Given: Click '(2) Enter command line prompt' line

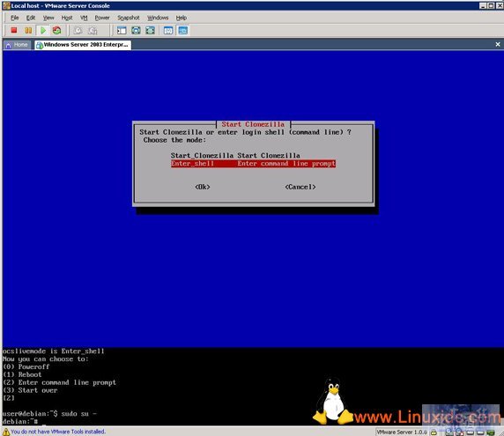Looking at the screenshot, I should (59, 382).
